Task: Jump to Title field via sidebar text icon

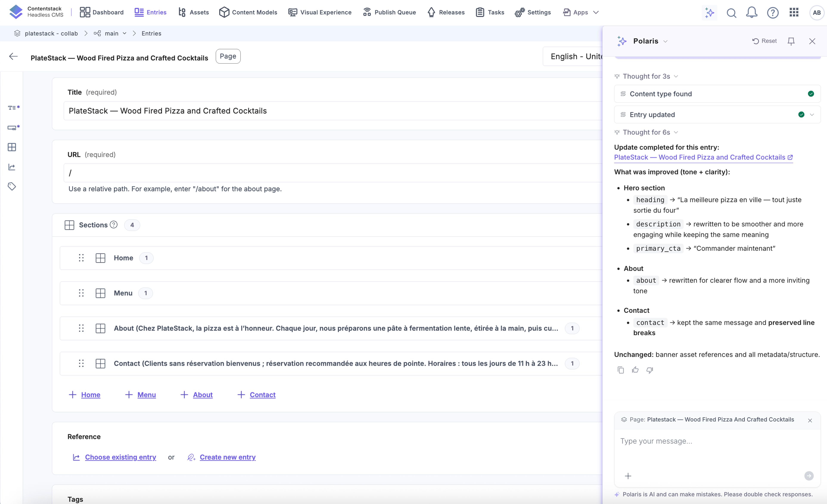Action: (x=13, y=108)
